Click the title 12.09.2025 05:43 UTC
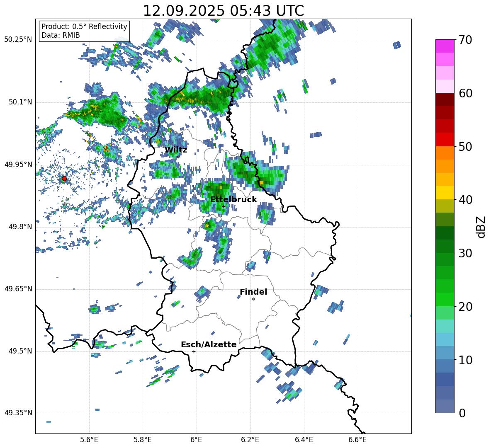 (223, 11)
